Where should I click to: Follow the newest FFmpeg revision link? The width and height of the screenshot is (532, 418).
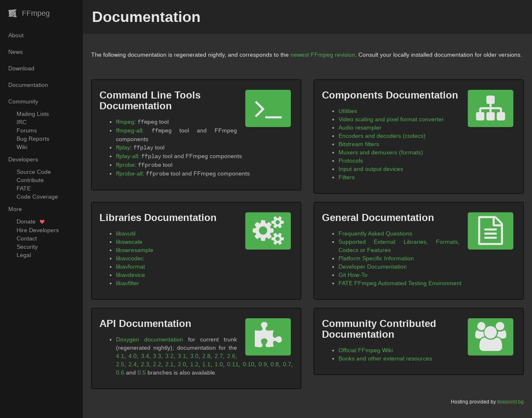(323, 55)
